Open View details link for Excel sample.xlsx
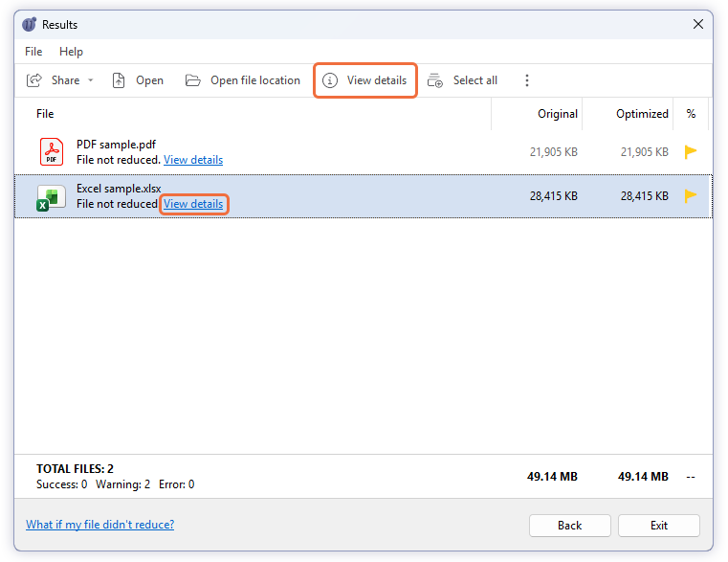 click(x=193, y=204)
